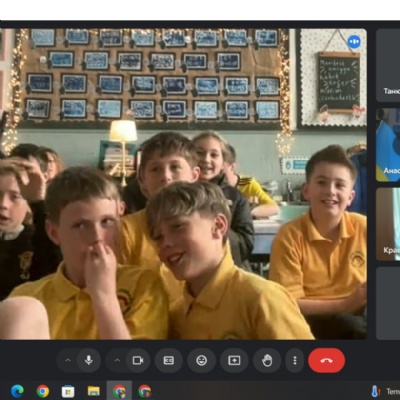Expand video settings chevron beside camera

point(117,360)
